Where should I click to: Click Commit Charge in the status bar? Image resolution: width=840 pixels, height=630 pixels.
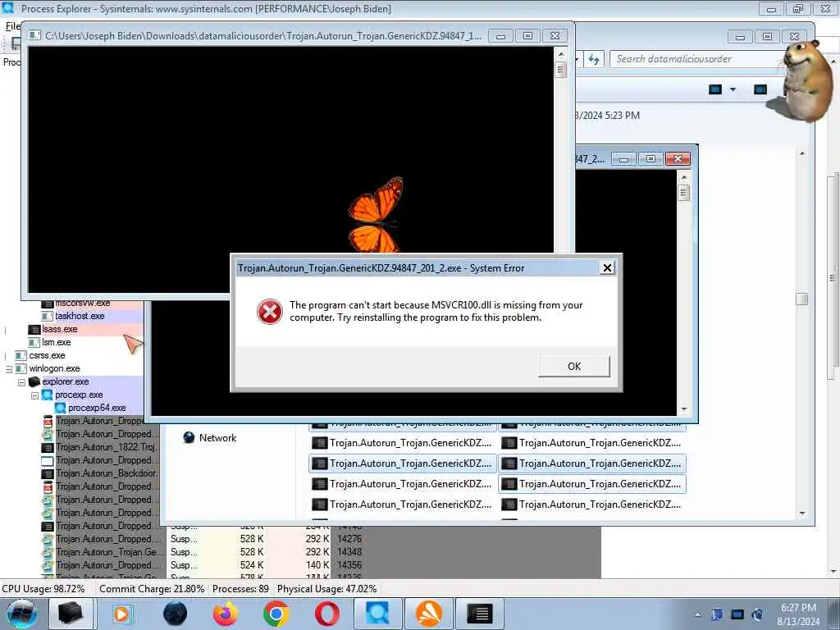[x=152, y=589]
